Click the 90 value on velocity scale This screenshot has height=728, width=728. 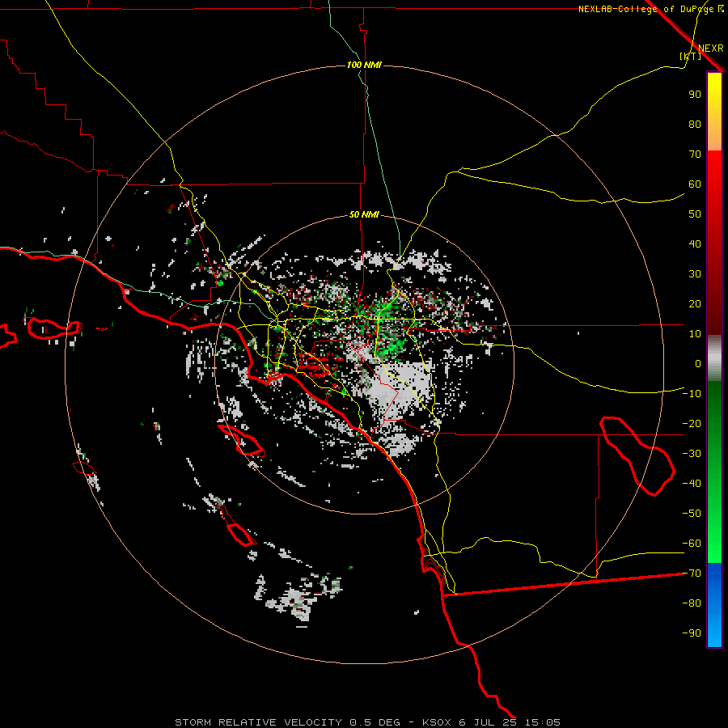tap(695, 95)
